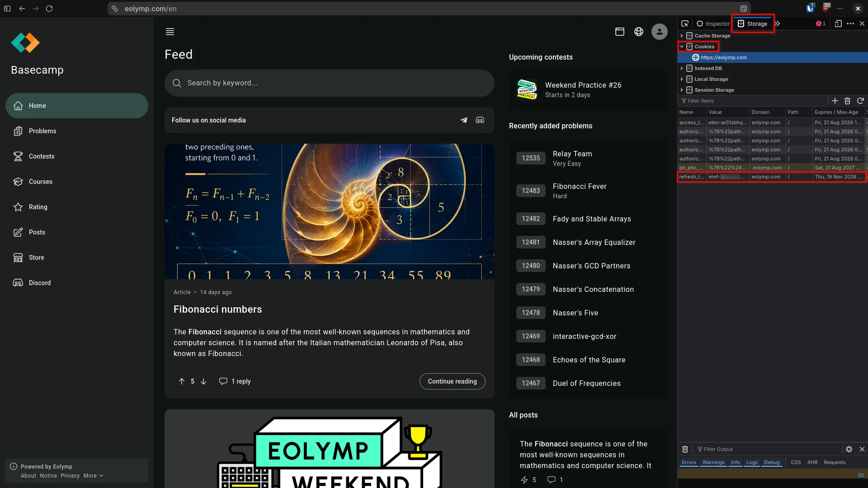
Task: Open the Discord icon in social media bar
Action: pyautogui.click(x=480, y=120)
